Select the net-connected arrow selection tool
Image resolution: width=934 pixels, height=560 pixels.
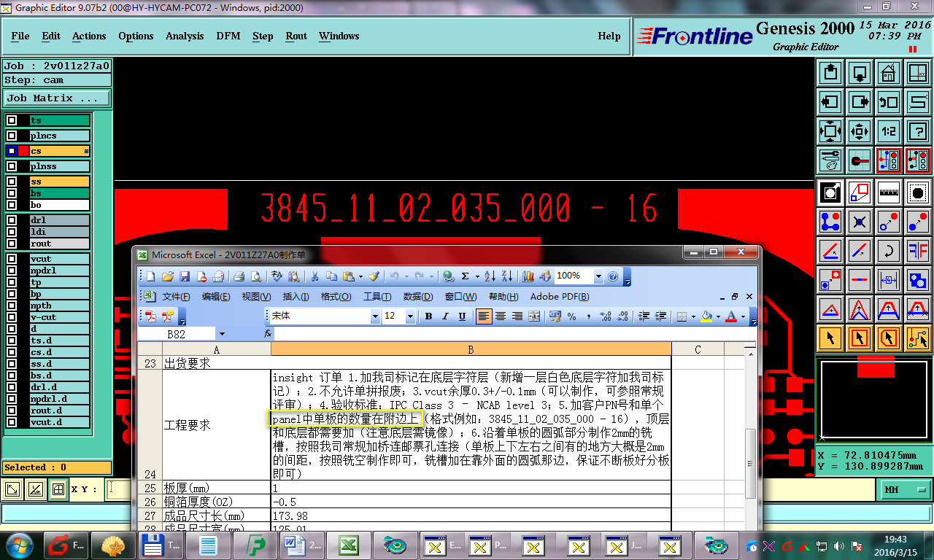tap(917, 338)
